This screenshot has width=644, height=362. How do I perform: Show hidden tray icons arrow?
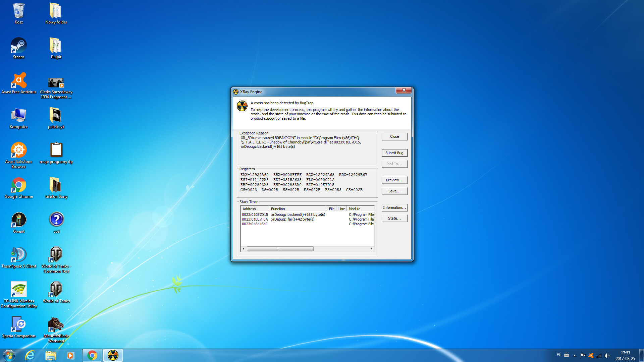click(575, 355)
